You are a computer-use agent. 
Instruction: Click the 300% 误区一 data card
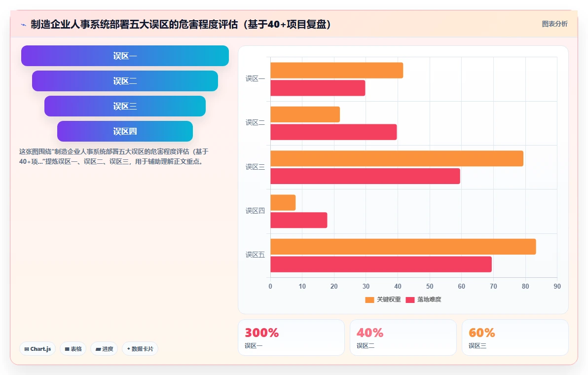click(291, 337)
